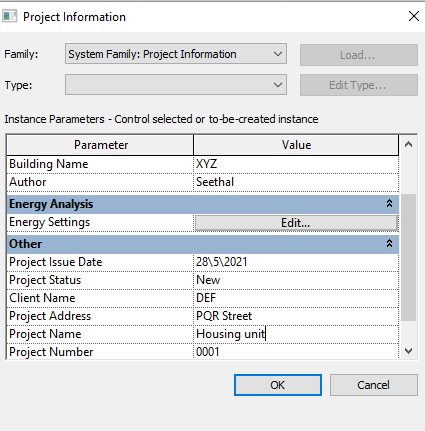Viewport: 425px width, 431px height.
Task: Edit the Client Name value DEF
Action: click(x=296, y=298)
